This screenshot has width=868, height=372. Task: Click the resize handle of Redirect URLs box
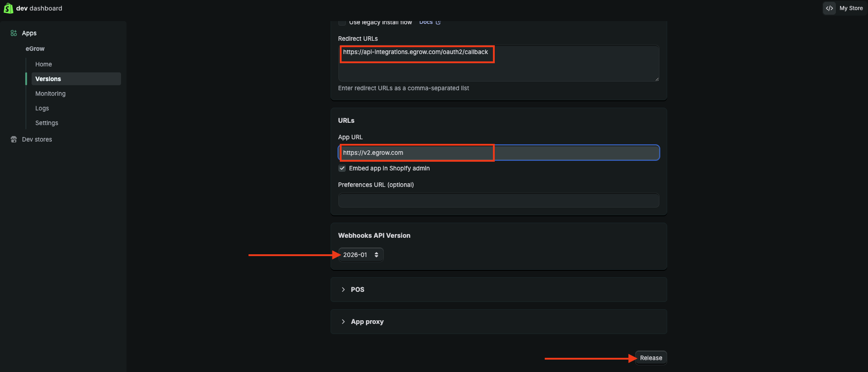coord(657,79)
